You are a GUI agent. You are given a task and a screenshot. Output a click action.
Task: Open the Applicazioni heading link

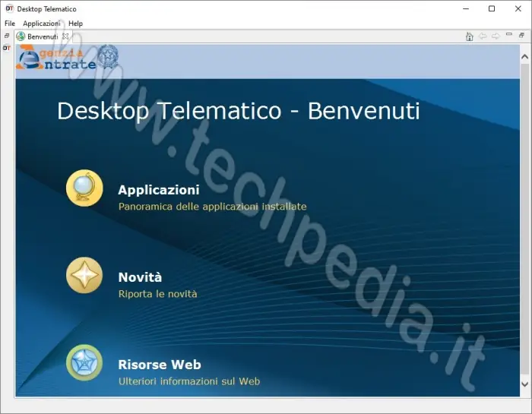tap(159, 190)
